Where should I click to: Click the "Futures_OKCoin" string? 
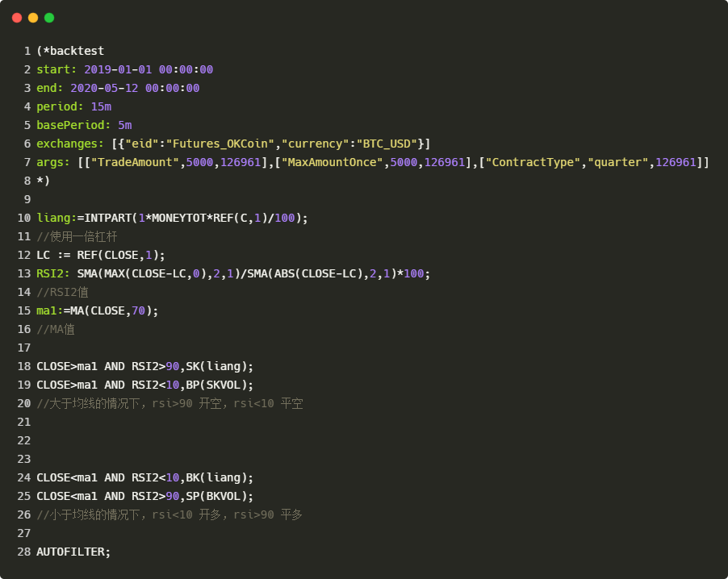click(220, 144)
